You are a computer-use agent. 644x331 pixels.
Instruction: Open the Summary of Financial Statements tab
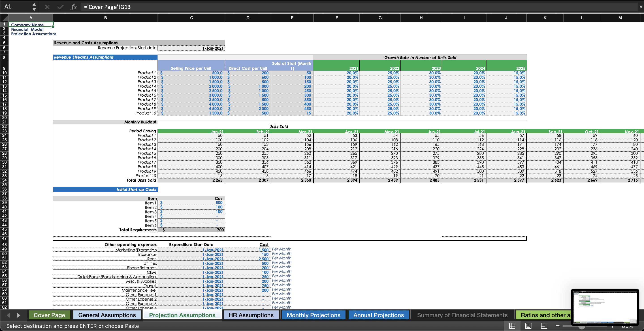point(462,315)
